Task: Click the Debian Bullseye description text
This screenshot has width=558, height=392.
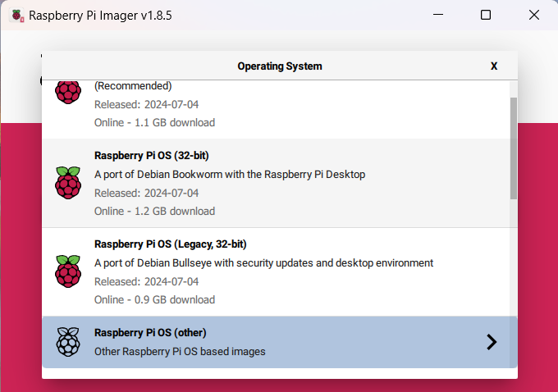Action: 263,263
